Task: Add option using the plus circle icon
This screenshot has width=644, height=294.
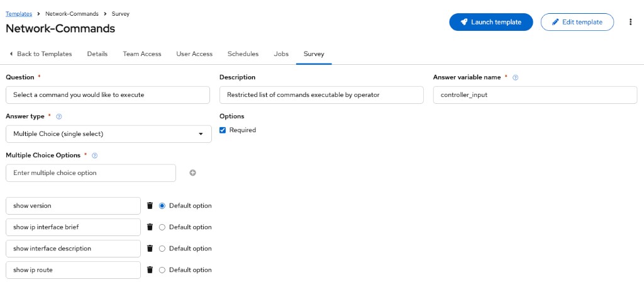Action: click(x=192, y=172)
